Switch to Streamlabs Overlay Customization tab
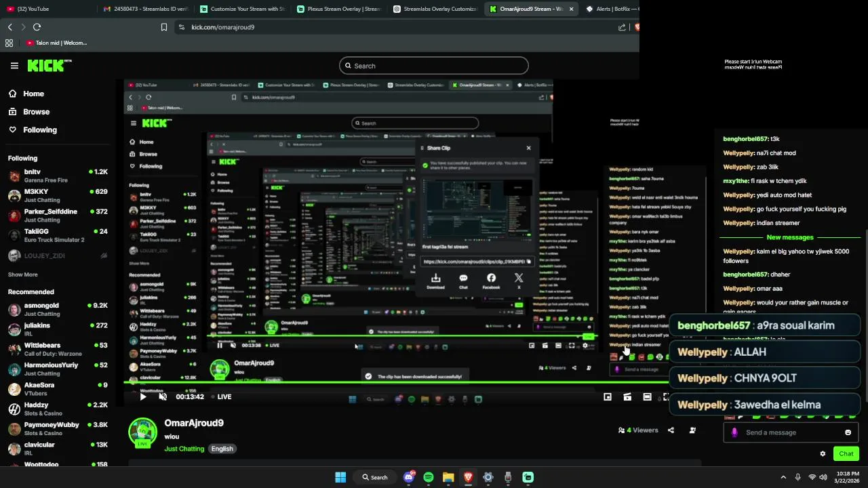This screenshot has height=488, width=868. tap(435, 9)
